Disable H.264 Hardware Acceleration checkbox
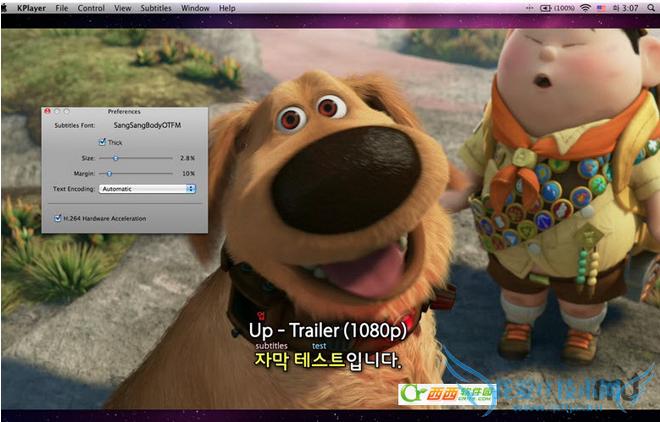Viewport: 660px width, 422px height. tap(57, 218)
